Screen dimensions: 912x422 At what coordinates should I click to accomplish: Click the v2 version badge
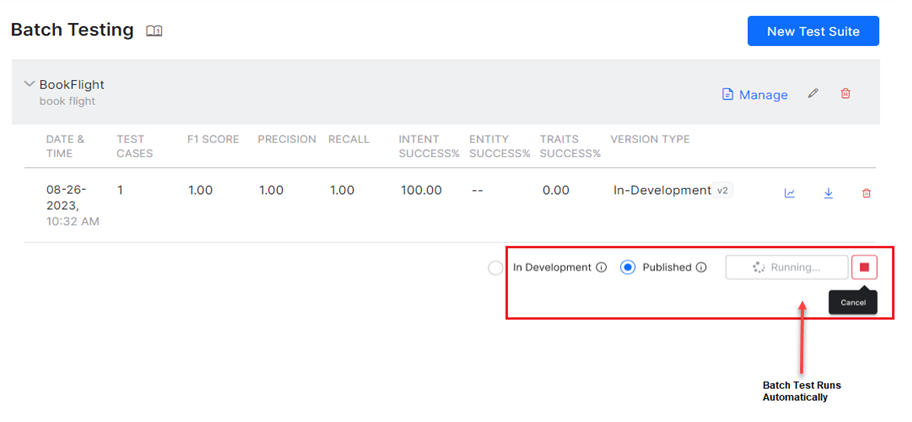[724, 190]
